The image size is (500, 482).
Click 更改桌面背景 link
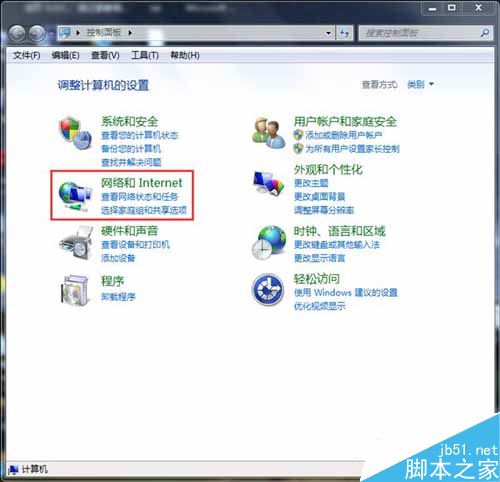[x=319, y=197]
